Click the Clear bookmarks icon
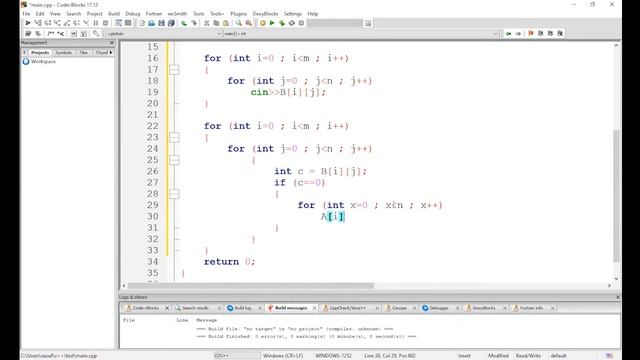 (x=560, y=33)
